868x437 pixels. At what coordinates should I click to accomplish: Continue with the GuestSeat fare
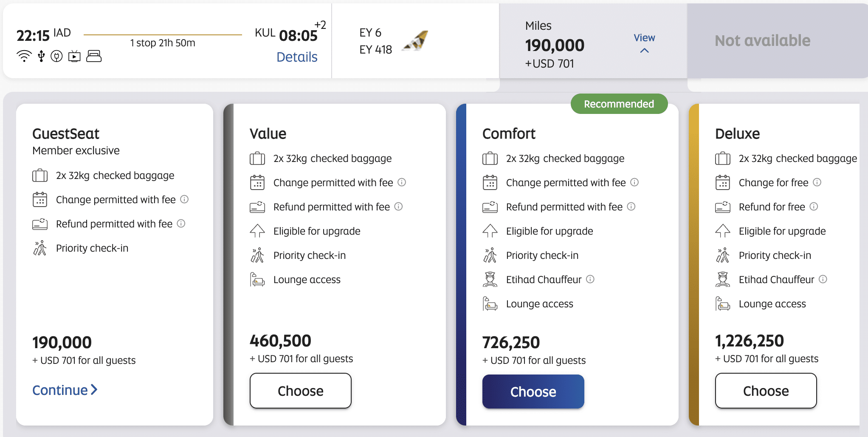pos(65,390)
